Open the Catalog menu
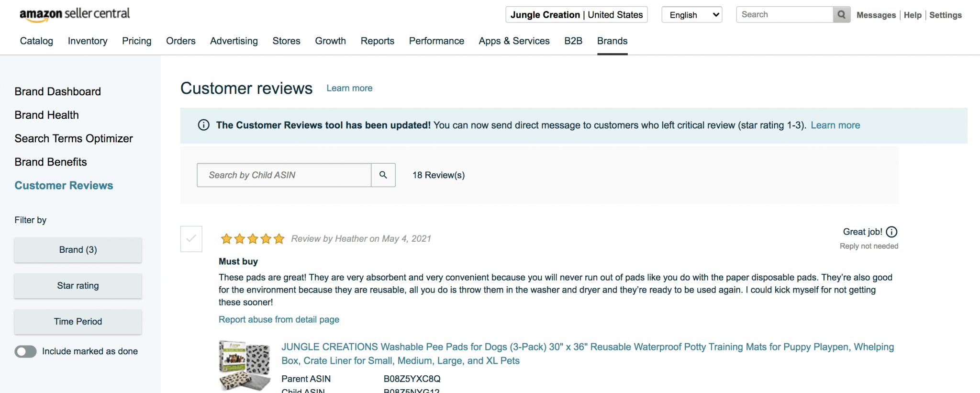 (36, 41)
